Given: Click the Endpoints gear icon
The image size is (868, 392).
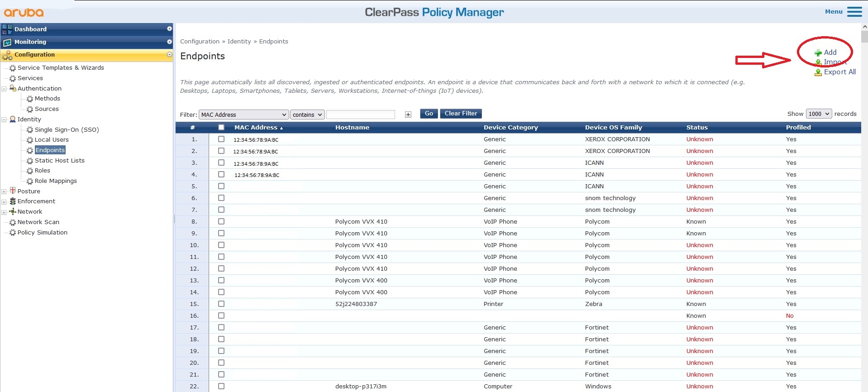Looking at the screenshot, I should click(x=30, y=150).
